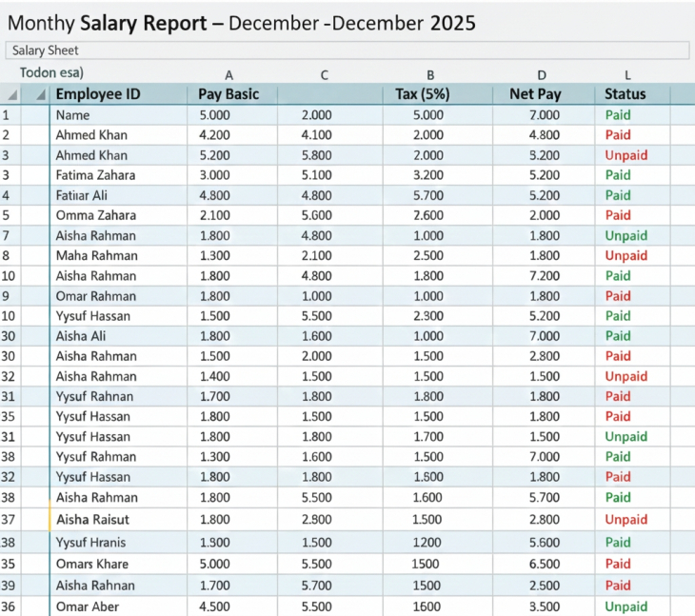
Task: Select column letter D header
Action: click(542, 74)
